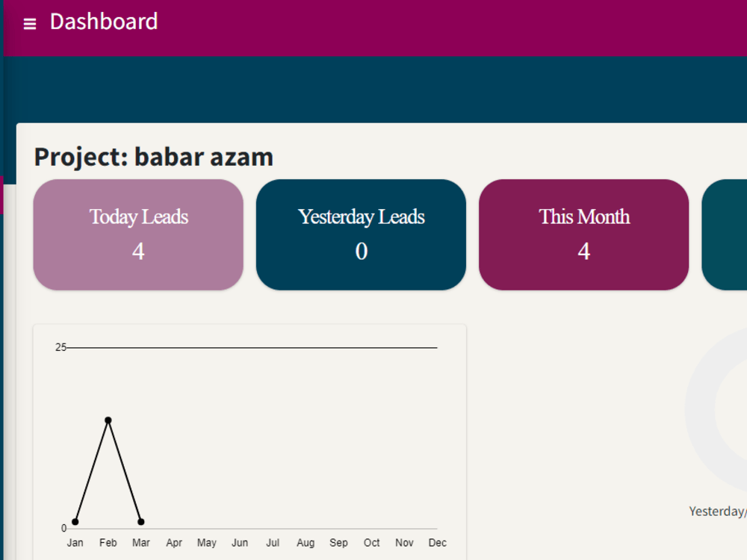
Task: Click the number 4 on Today Leads
Action: click(138, 252)
